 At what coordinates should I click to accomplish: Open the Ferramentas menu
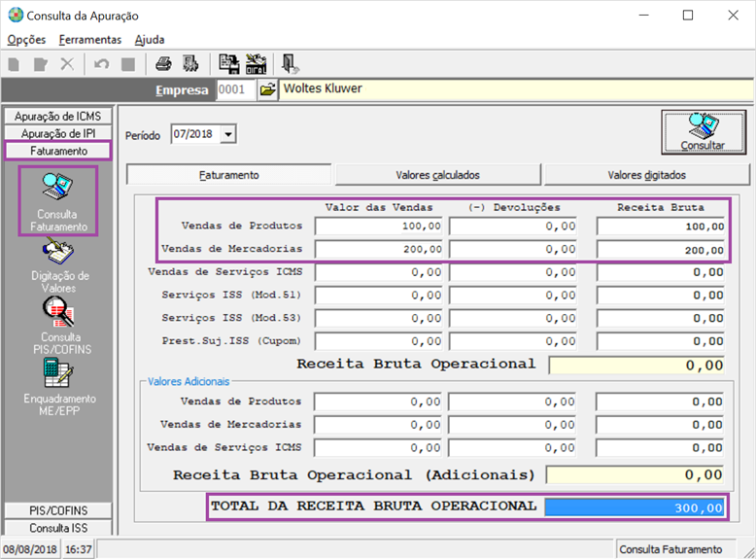pyautogui.click(x=89, y=40)
